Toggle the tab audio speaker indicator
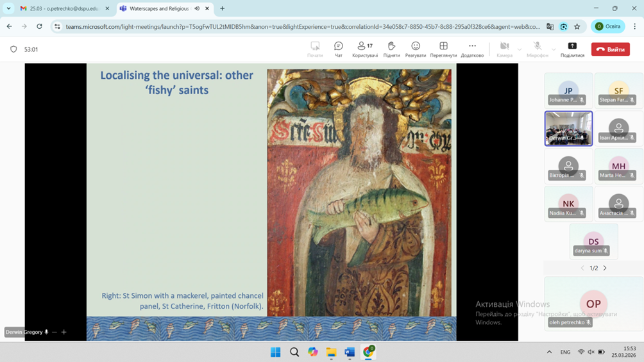The height and width of the screenshot is (362, 644). [197, 9]
